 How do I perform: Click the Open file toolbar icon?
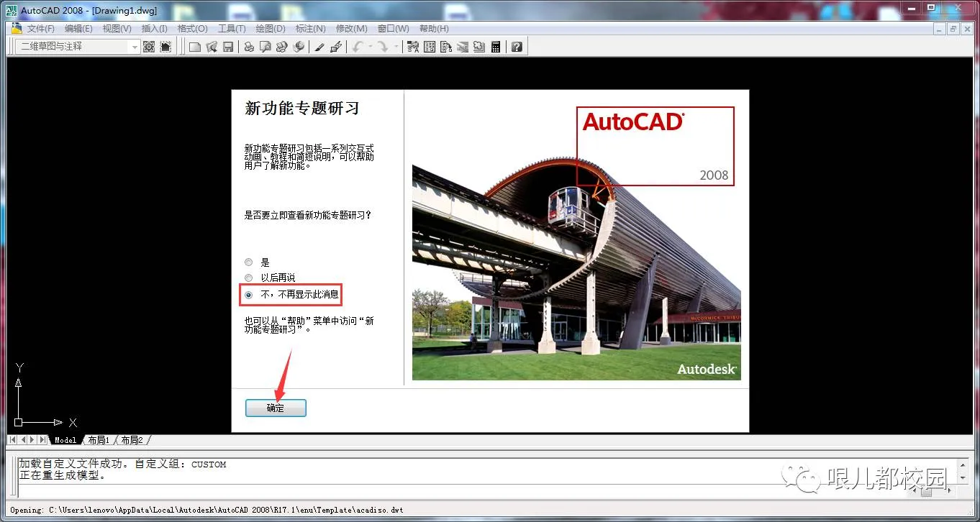tap(212, 47)
